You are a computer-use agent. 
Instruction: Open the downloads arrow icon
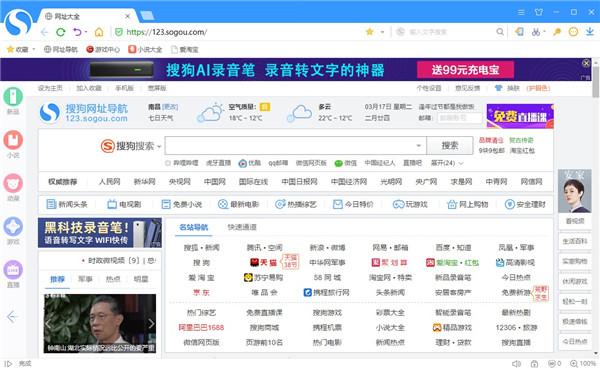point(590,32)
